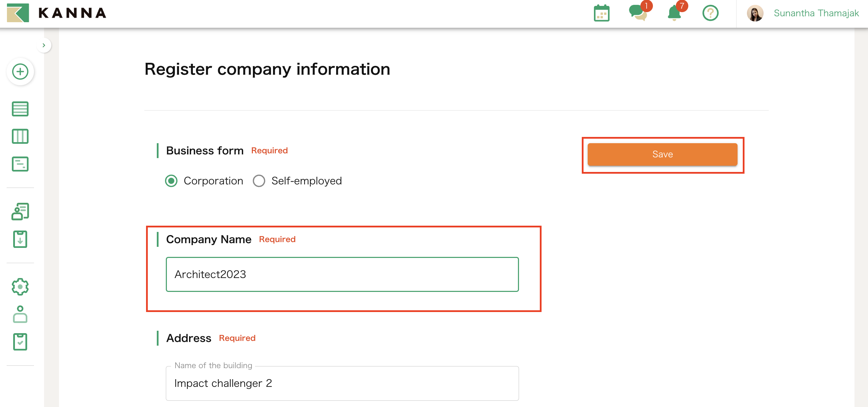Click the plus icon to create new item
The width and height of the screenshot is (868, 407).
(x=20, y=72)
